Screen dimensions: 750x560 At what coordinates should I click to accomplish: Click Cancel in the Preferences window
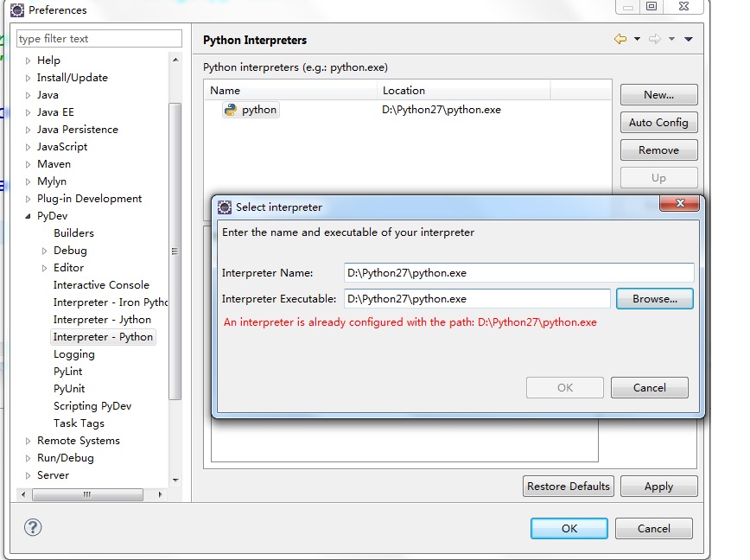(x=654, y=528)
